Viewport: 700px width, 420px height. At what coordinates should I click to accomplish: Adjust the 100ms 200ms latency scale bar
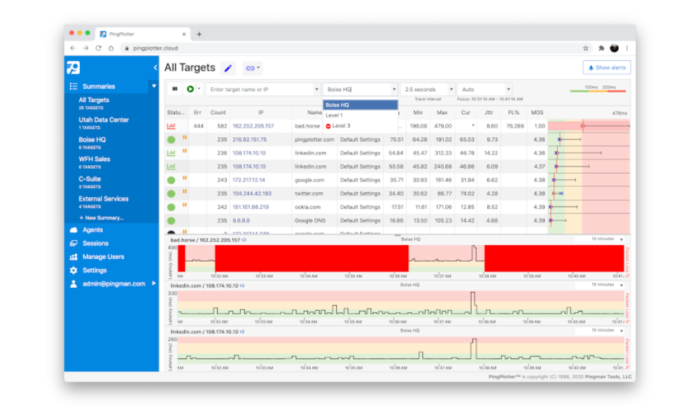(598, 91)
